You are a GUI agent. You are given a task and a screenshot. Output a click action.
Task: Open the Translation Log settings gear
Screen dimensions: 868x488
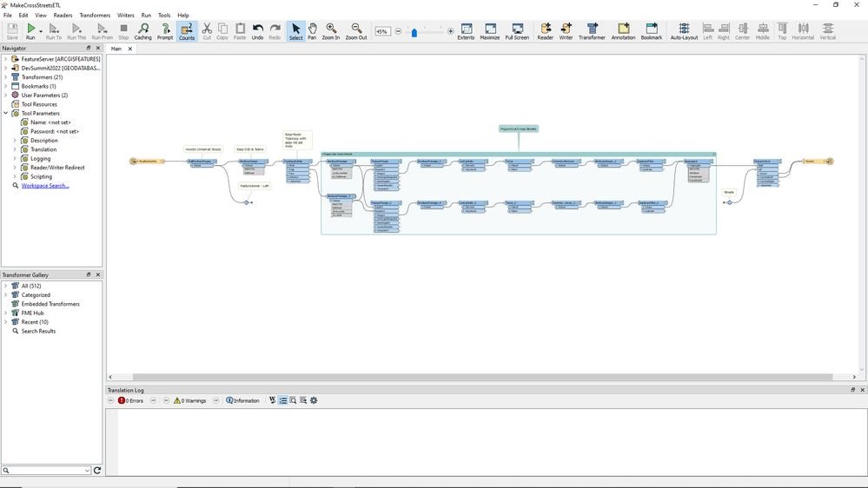coord(314,400)
